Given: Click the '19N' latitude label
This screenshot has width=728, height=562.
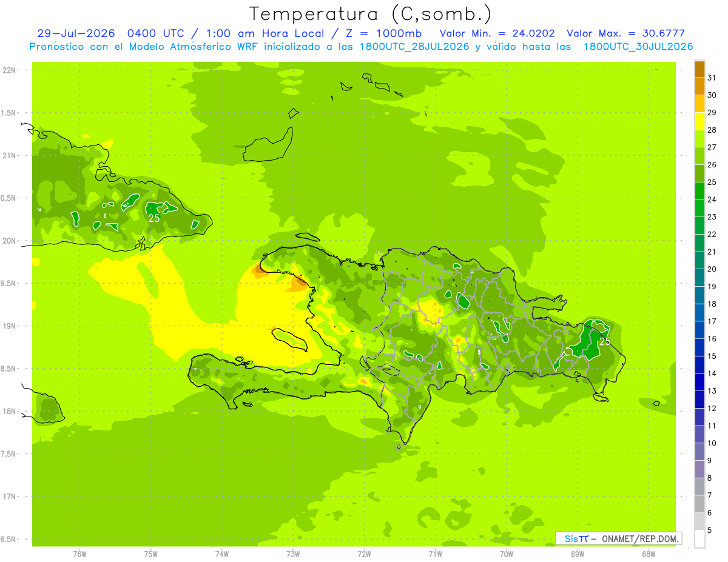Looking at the screenshot, I should pyautogui.click(x=8, y=326).
